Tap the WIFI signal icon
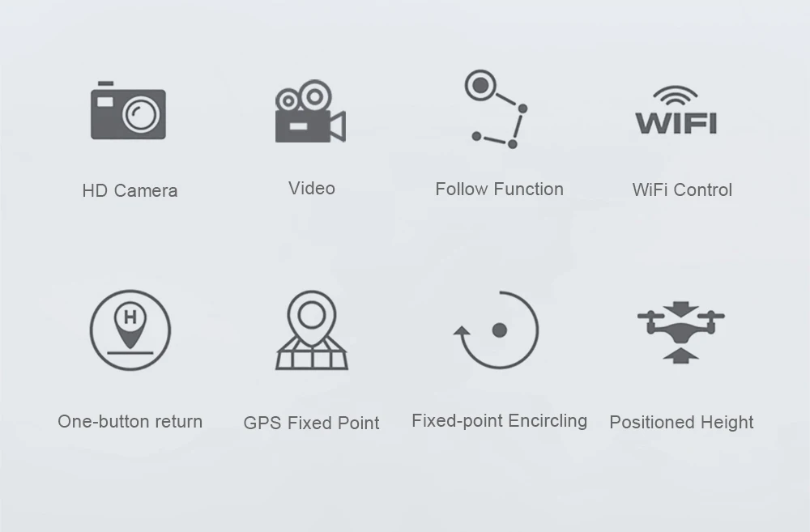Viewport: 810px width, 532px height. 676,110
